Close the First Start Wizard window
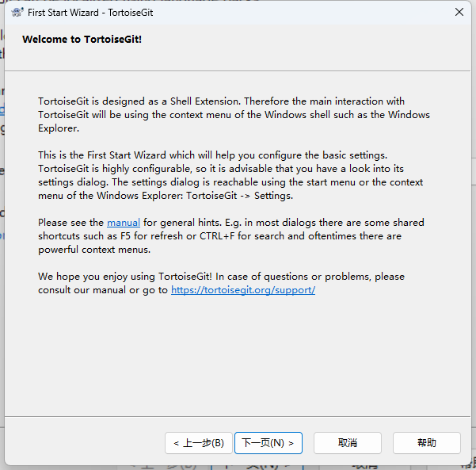The width and height of the screenshot is (476, 470). [x=459, y=12]
